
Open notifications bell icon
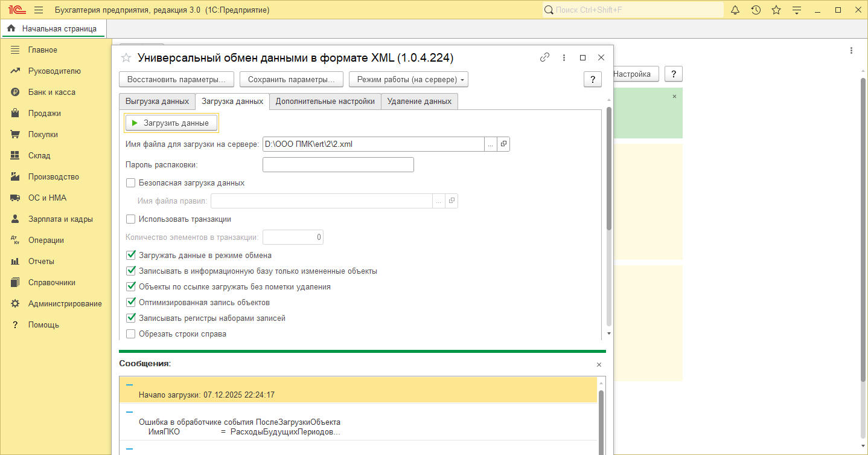tap(735, 10)
